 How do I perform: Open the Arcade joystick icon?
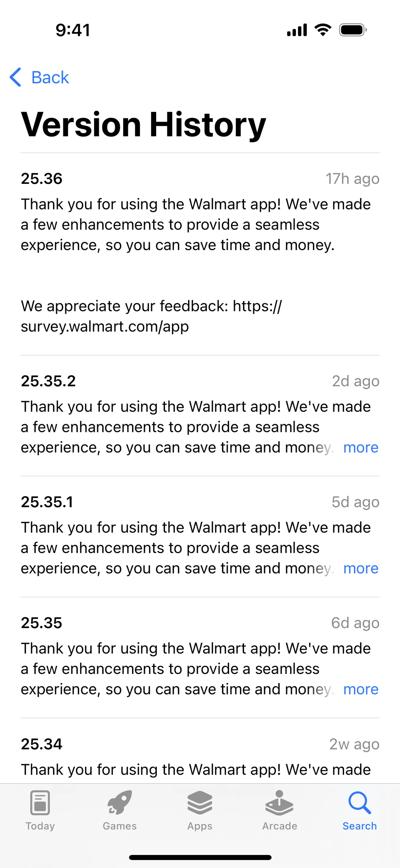tap(279, 802)
